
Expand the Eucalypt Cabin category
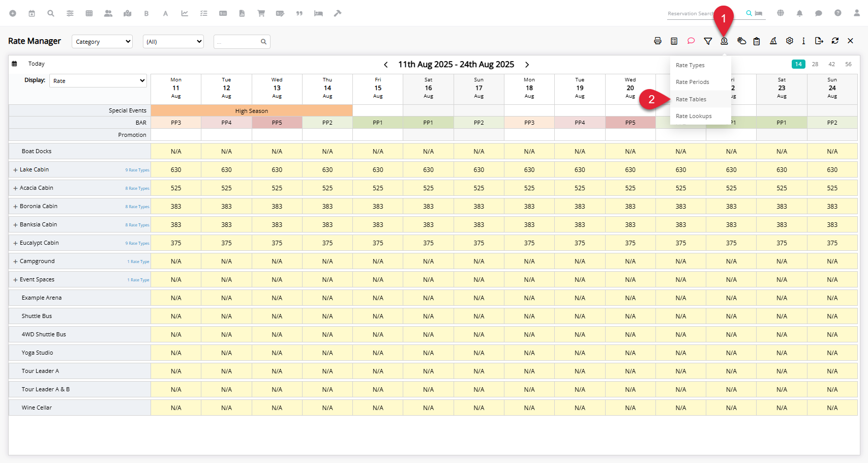[15, 243]
